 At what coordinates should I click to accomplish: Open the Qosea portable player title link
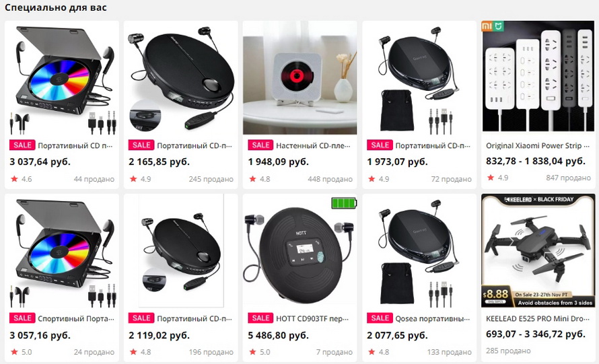(433, 318)
